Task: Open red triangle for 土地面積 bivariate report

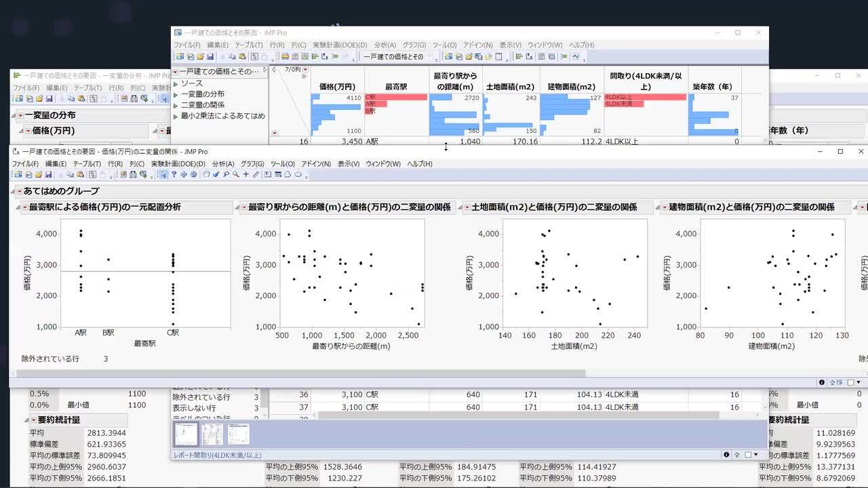Action: click(467, 207)
